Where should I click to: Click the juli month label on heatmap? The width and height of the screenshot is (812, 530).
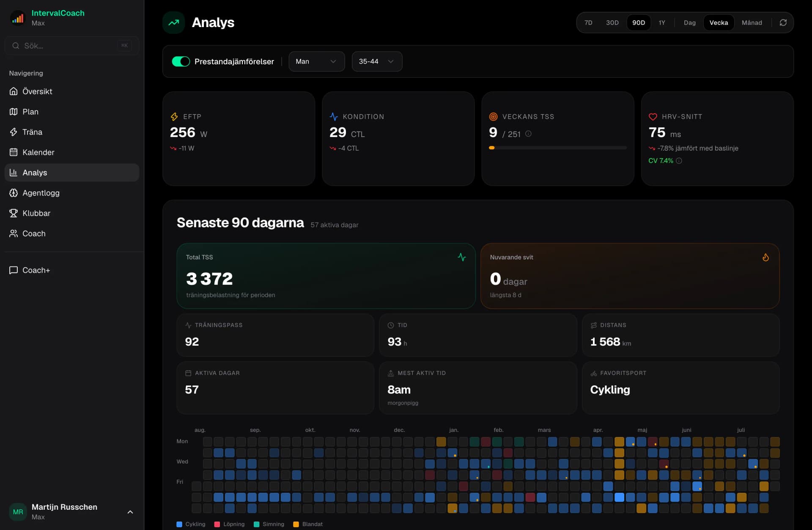point(741,430)
